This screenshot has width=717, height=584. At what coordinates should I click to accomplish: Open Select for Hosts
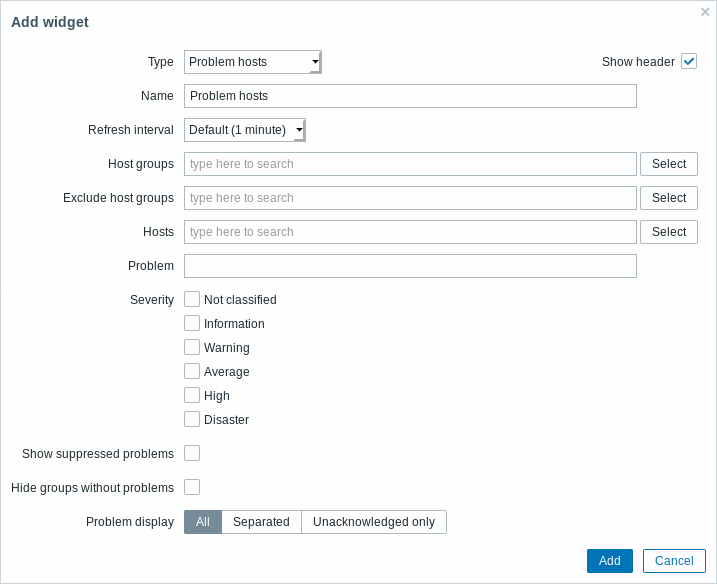(669, 232)
